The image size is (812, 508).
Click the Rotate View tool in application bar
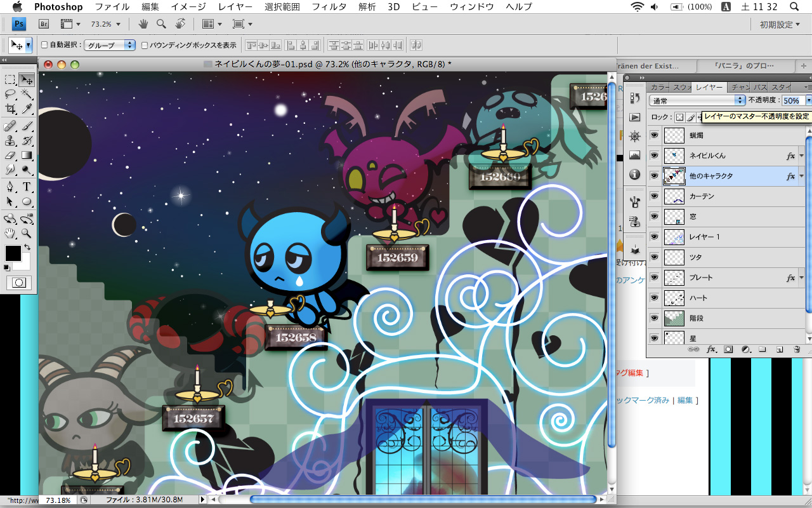coord(180,24)
